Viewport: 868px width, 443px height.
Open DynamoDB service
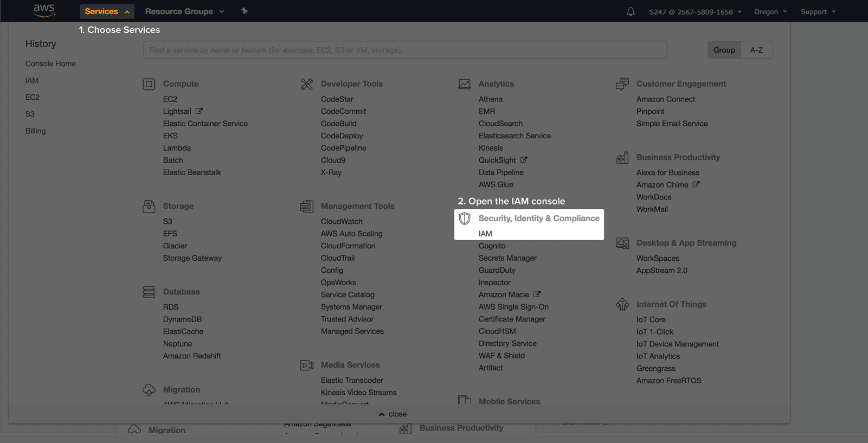[x=182, y=319]
